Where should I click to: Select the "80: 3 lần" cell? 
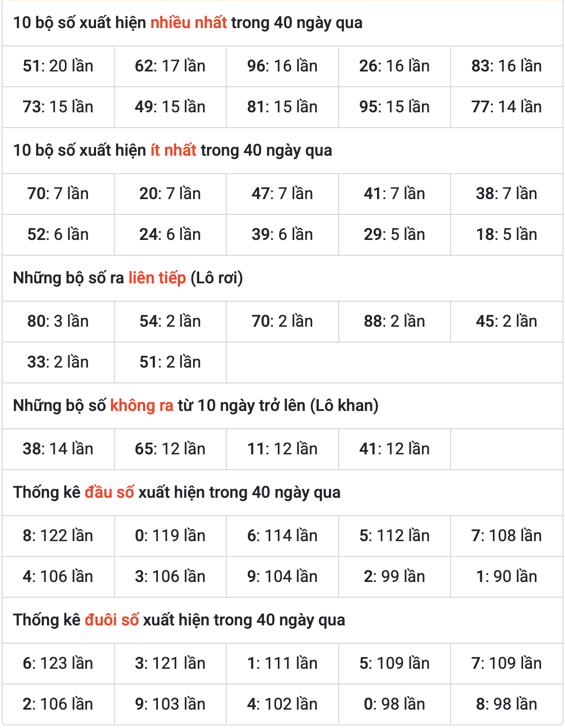(x=58, y=322)
